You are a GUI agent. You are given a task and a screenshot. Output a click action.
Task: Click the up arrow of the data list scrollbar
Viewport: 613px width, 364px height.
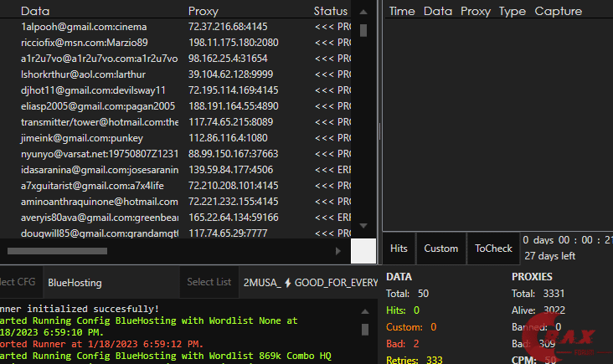tap(363, 12)
